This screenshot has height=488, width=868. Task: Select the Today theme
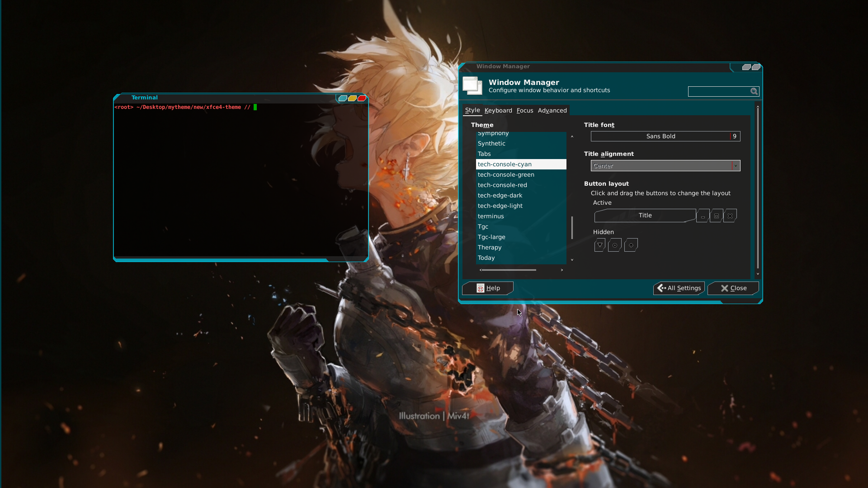click(521, 258)
